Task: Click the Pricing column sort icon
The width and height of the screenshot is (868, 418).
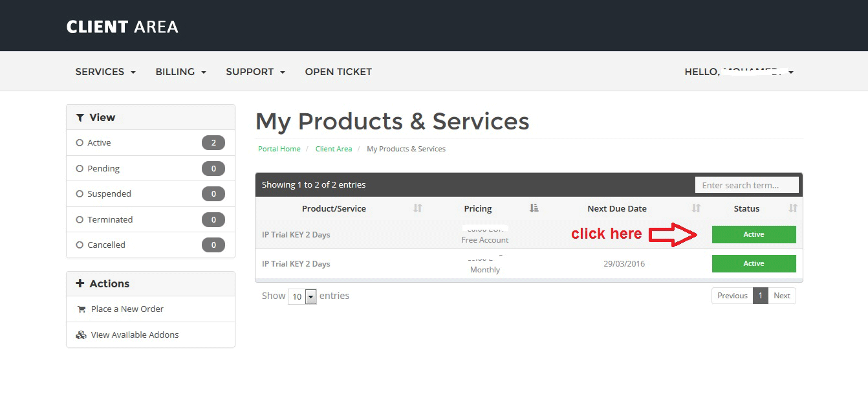Action: point(534,208)
